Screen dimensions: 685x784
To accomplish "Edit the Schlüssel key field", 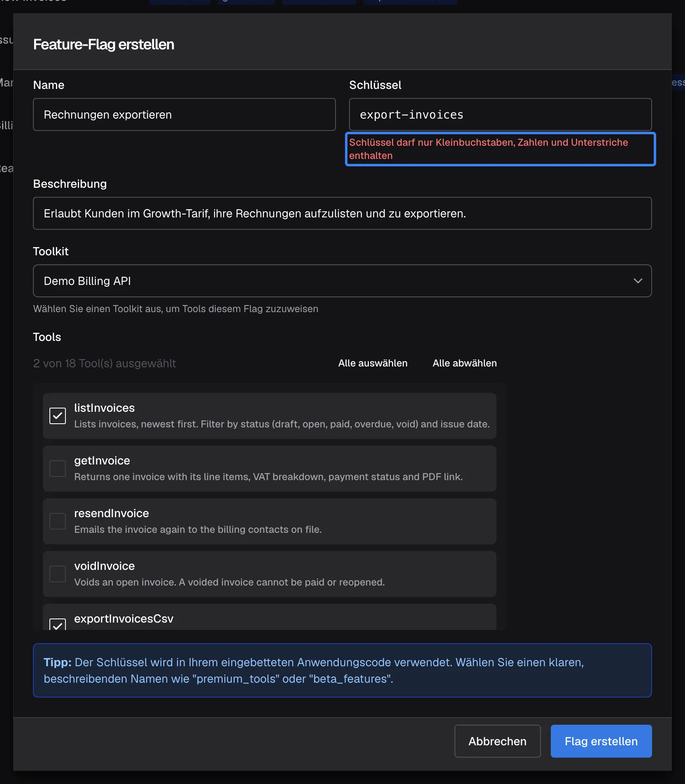I will [x=500, y=114].
